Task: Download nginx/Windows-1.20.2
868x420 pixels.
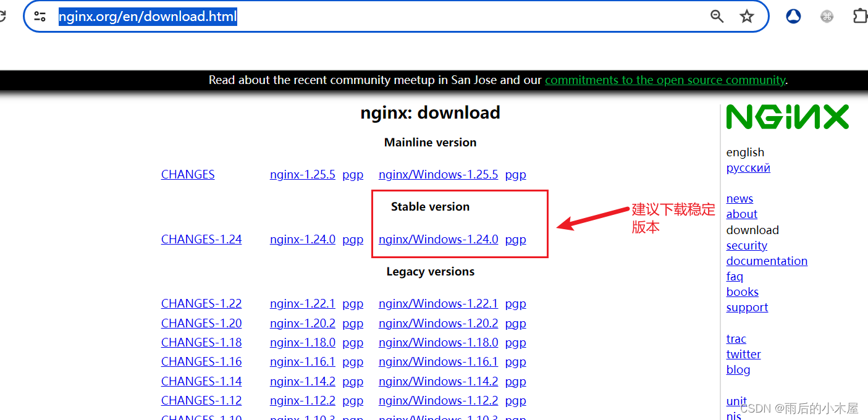Action: pos(438,324)
